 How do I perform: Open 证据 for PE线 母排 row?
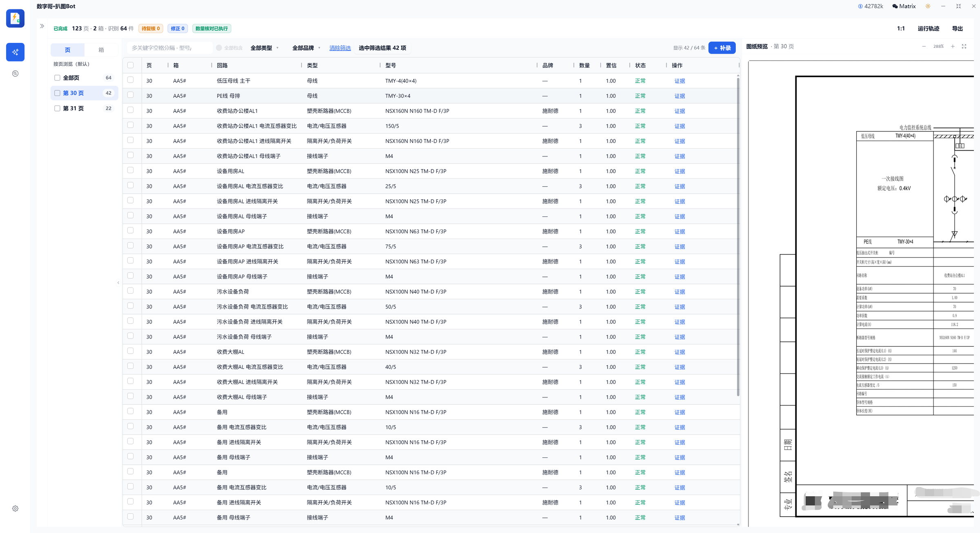pyautogui.click(x=679, y=96)
